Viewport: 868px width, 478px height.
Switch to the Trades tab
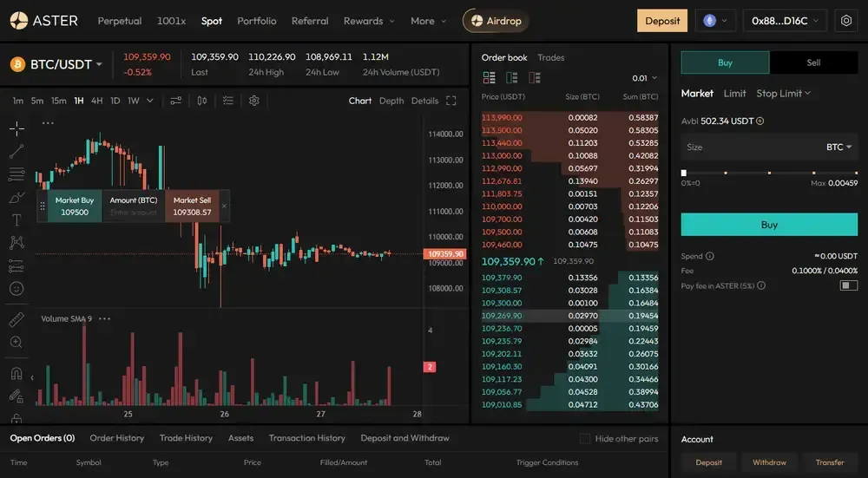pyautogui.click(x=551, y=57)
